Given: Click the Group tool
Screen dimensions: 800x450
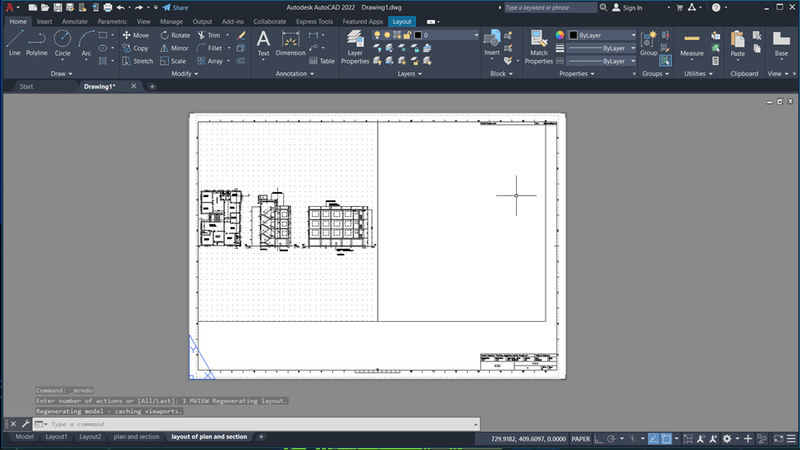Looking at the screenshot, I should [x=648, y=43].
